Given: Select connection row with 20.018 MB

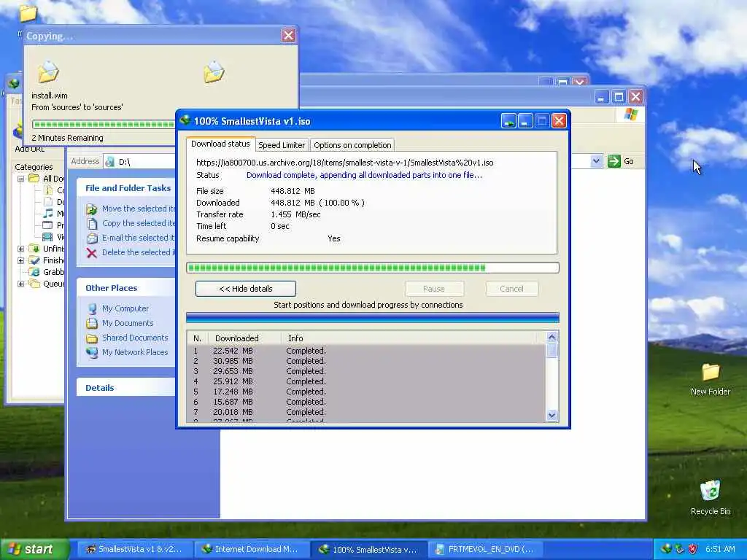Looking at the screenshot, I should [366, 412].
